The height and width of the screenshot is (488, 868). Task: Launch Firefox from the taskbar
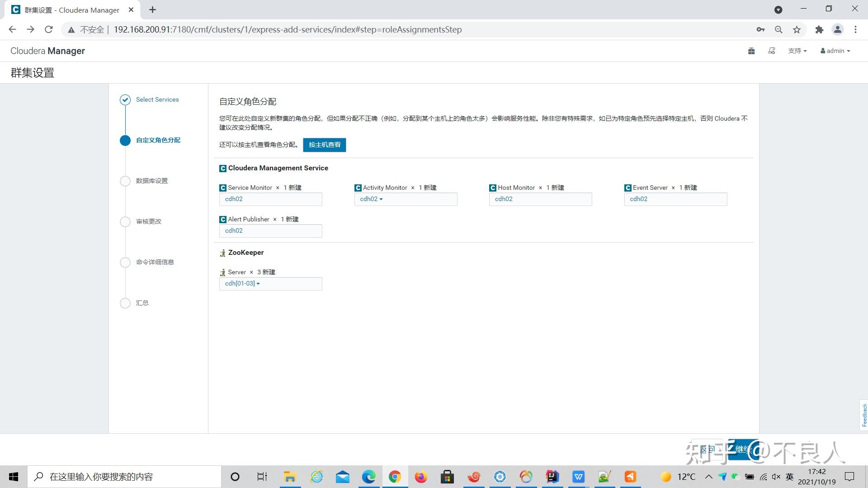[x=421, y=477]
